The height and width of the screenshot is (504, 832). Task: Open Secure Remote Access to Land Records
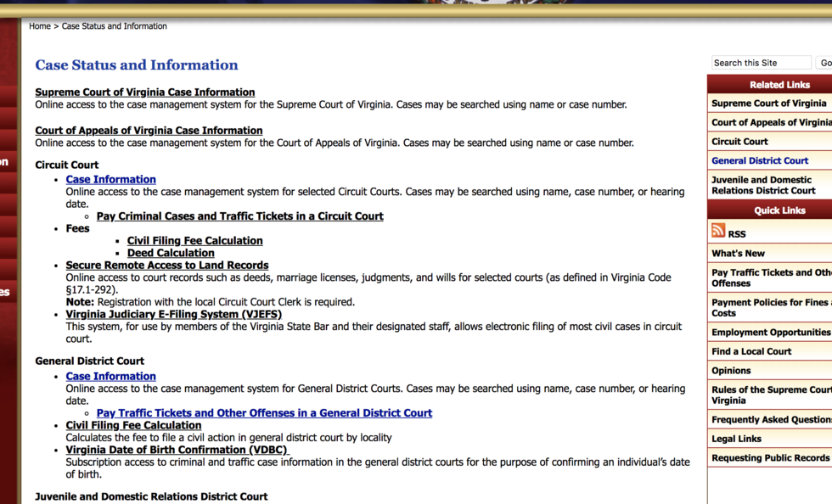point(167,266)
